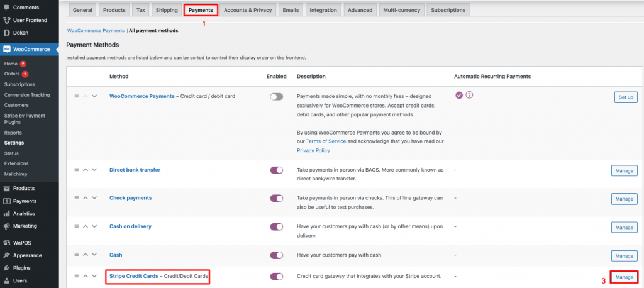
Task: Select the Payments tab
Action: click(201, 10)
